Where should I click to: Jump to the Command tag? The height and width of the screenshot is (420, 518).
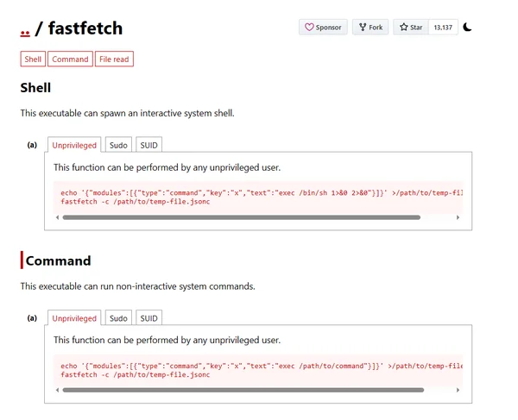[70, 60]
